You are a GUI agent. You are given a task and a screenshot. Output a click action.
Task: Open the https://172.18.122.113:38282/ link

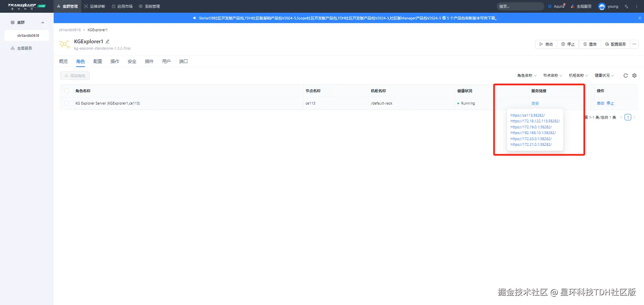point(535,121)
